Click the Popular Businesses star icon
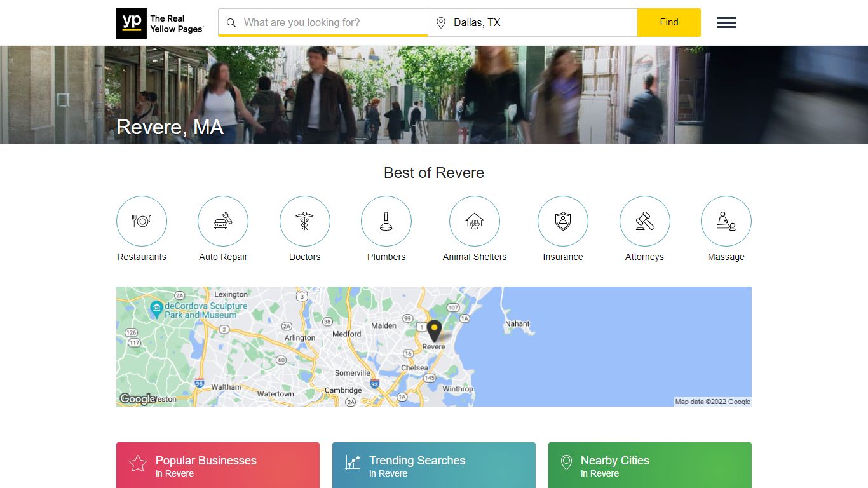Image resolution: width=868 pixels, height=488 pixels. pyautogui.click(x=138, y=464)
